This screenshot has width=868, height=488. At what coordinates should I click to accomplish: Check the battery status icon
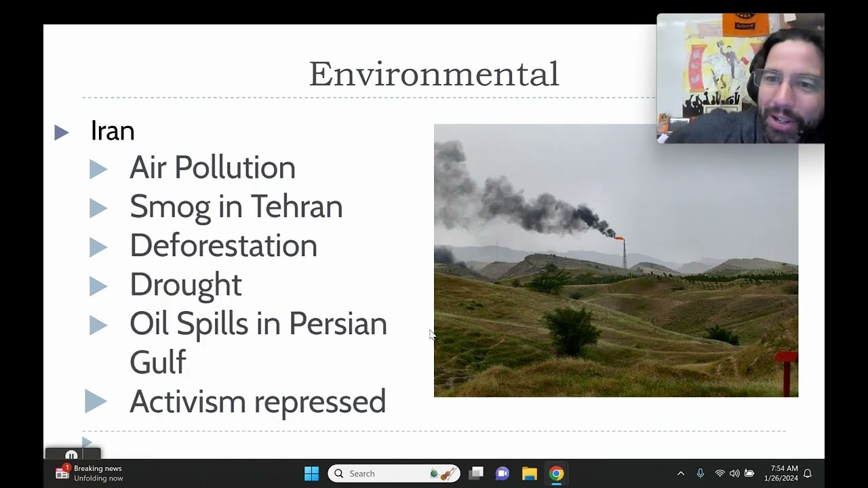click(749, 473)
